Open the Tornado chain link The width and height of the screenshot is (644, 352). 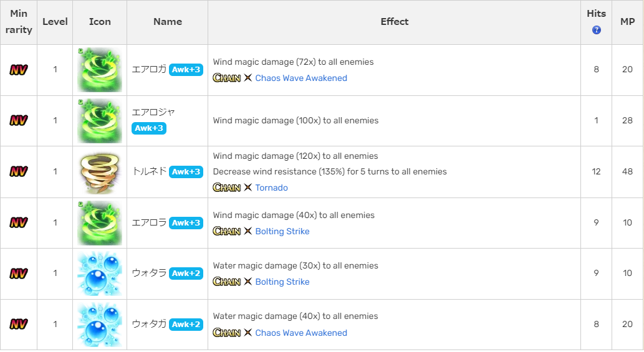tap(271, 188)
